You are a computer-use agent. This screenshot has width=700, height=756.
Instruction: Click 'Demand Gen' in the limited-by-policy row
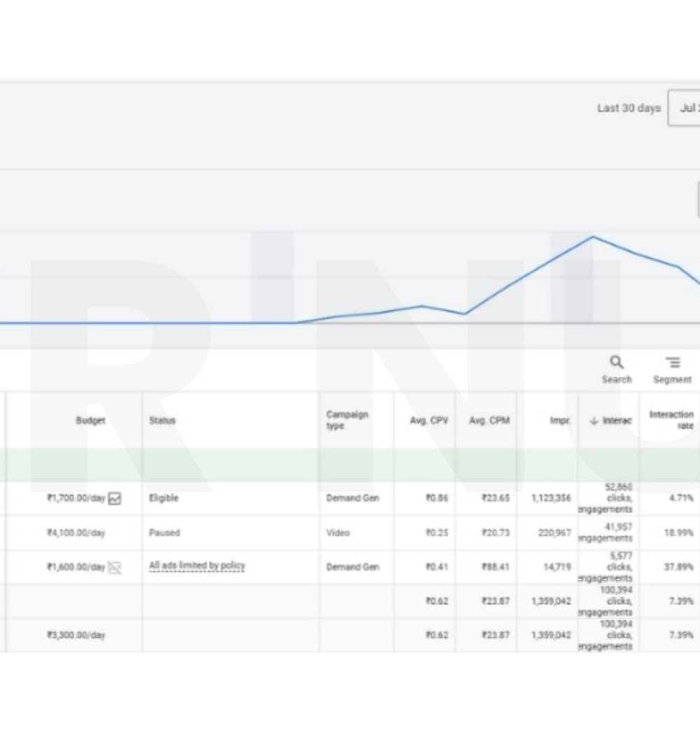pos(353,567)
